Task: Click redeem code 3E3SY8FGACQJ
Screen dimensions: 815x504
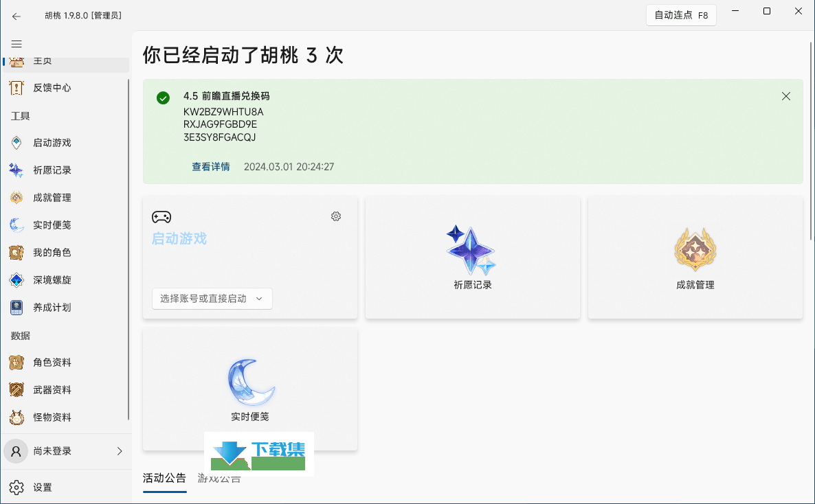Action: [x=220, y=138]
